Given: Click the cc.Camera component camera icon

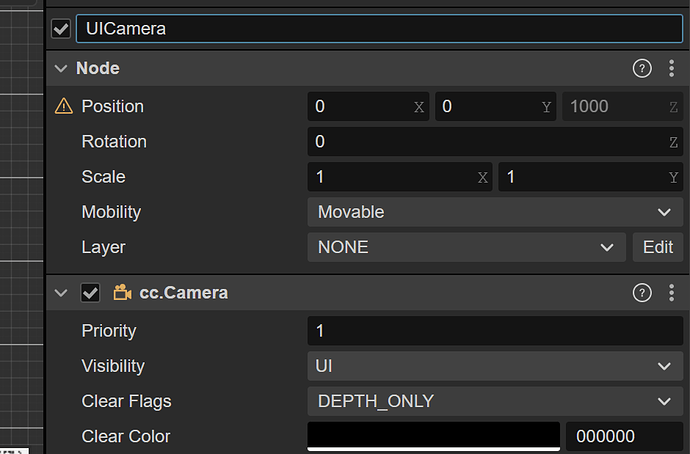Looking at the screenshot, I should [x=123, y=293].
